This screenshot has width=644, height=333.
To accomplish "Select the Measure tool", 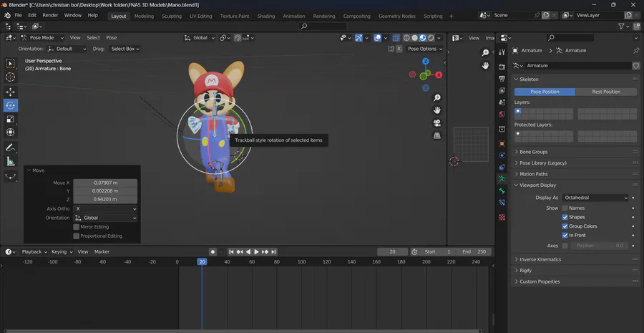I will pos(11,160).
